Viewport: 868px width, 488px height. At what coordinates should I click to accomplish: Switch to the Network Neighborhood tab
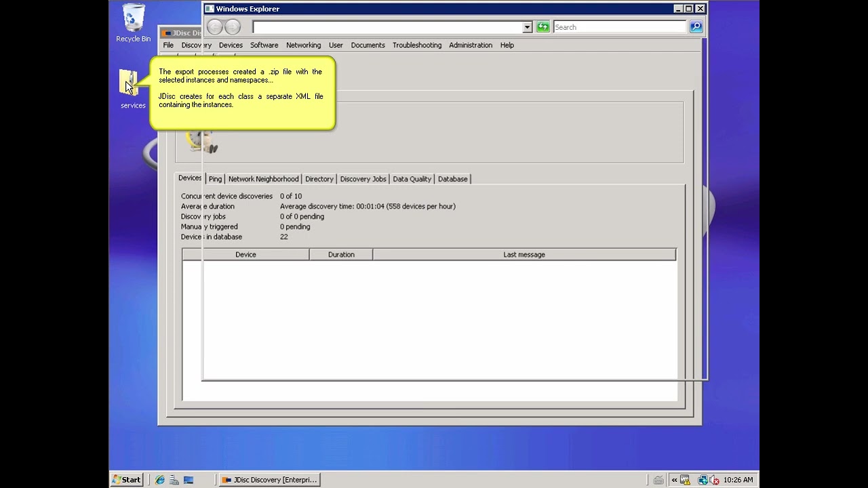263,179
